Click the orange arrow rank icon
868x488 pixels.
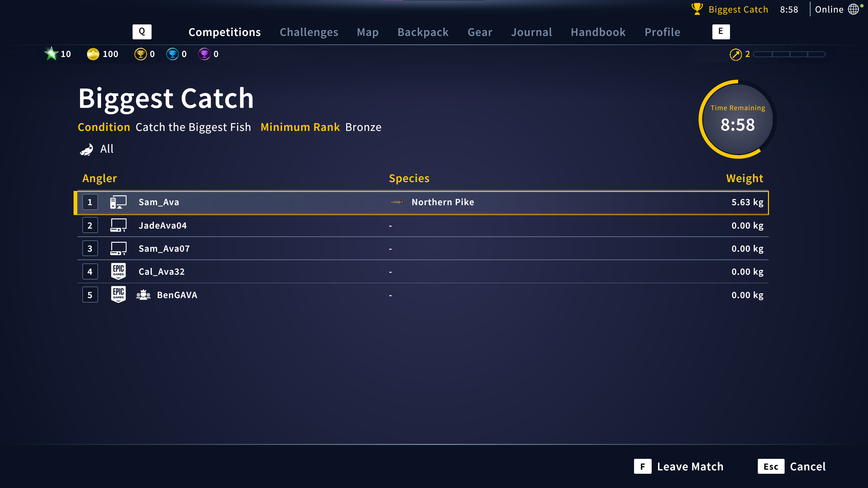pos(735,54)
